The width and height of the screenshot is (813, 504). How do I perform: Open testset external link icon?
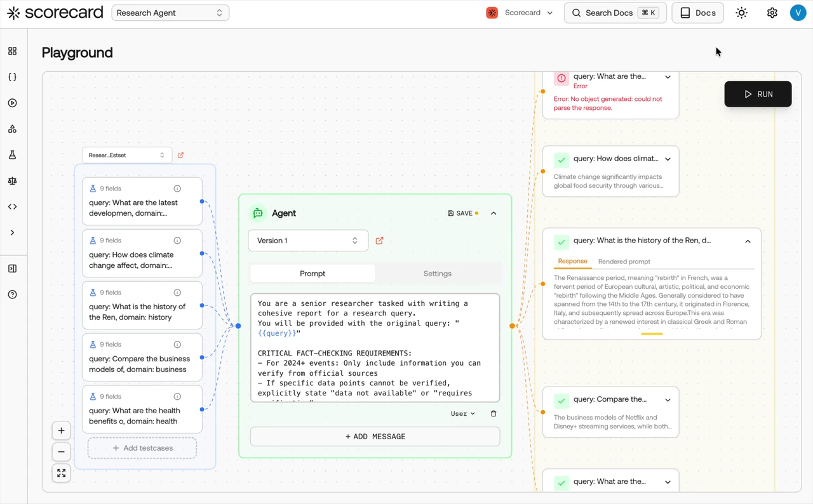(x=180, y=155)
